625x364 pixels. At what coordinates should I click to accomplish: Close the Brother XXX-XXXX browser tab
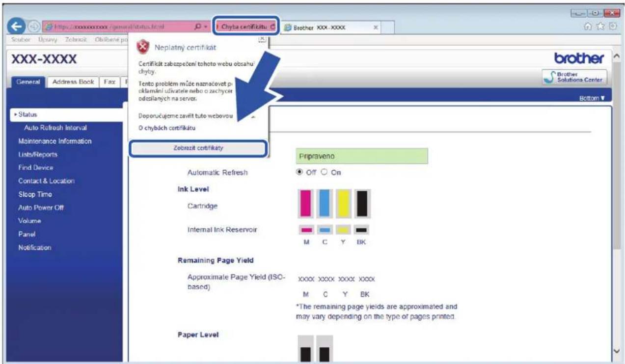point(376,27)
